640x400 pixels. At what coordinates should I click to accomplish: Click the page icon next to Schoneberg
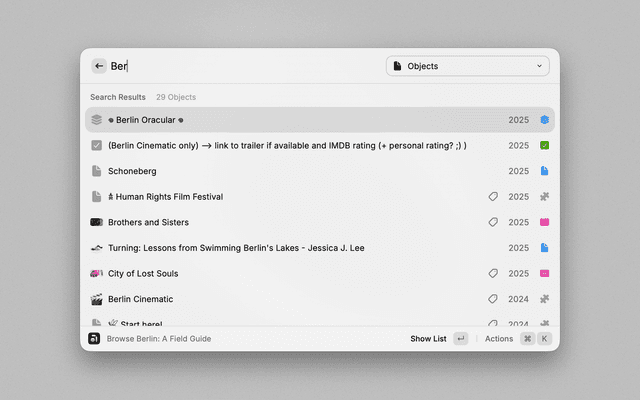[97, 171]
